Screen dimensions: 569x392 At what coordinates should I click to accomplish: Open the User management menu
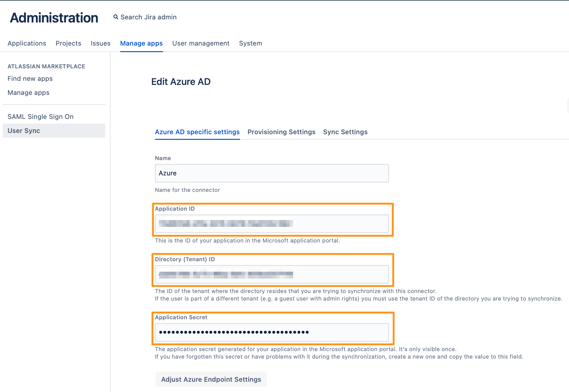pos(201,43)
